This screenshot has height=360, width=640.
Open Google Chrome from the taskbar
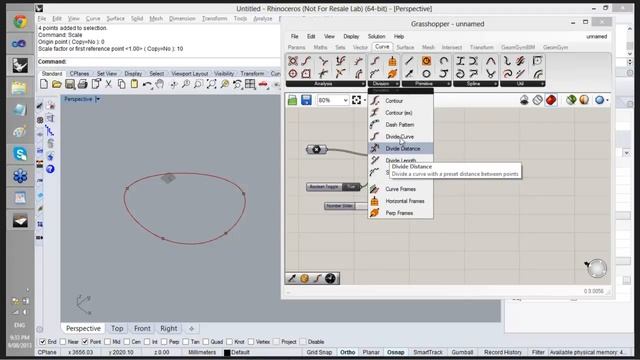click(x=20, y=21)
